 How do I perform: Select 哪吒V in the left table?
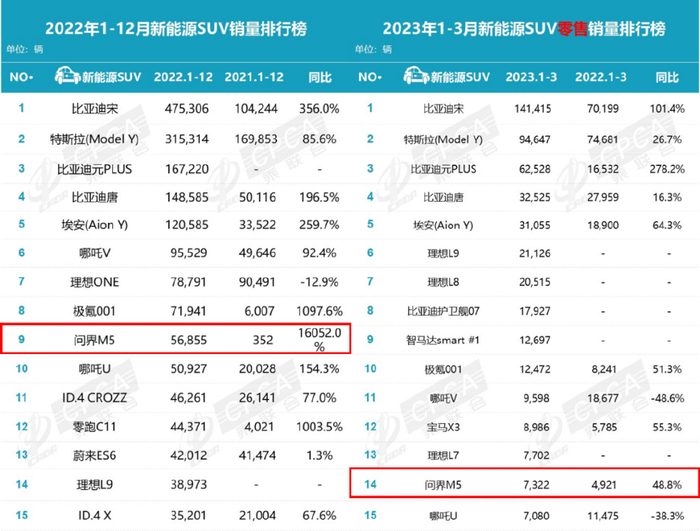point(95,253)
